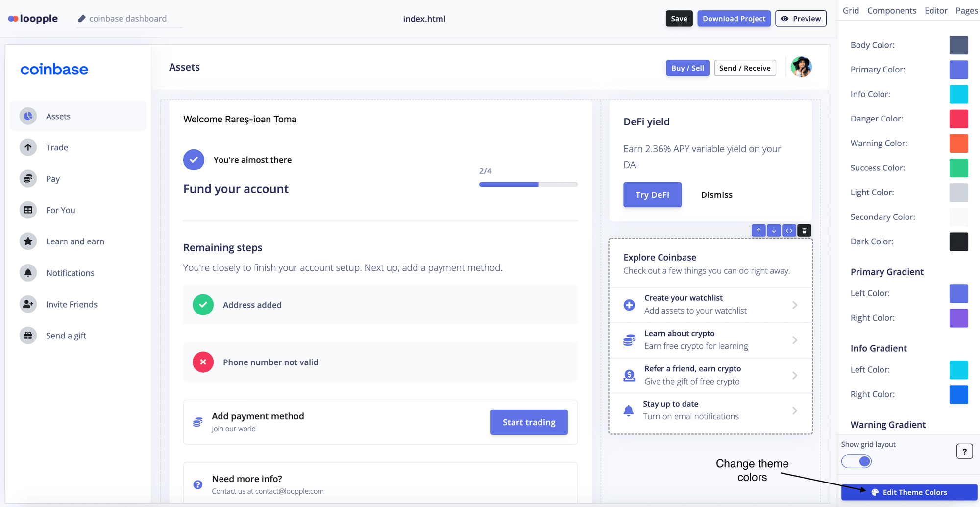Image resolution: width=980 pixels, height=507 pixels.
Task: Click the coinbase logo in sidebar
Action: (x=54, y=69)
